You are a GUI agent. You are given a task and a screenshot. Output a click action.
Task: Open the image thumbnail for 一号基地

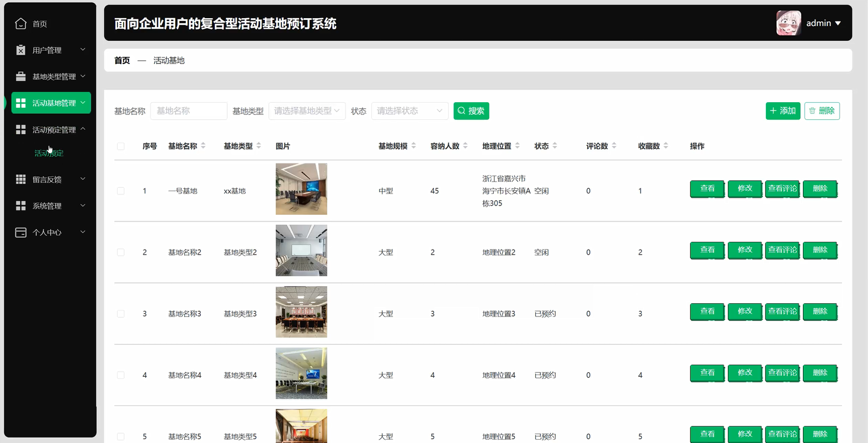pyautogui.click(x=301, y=189)
